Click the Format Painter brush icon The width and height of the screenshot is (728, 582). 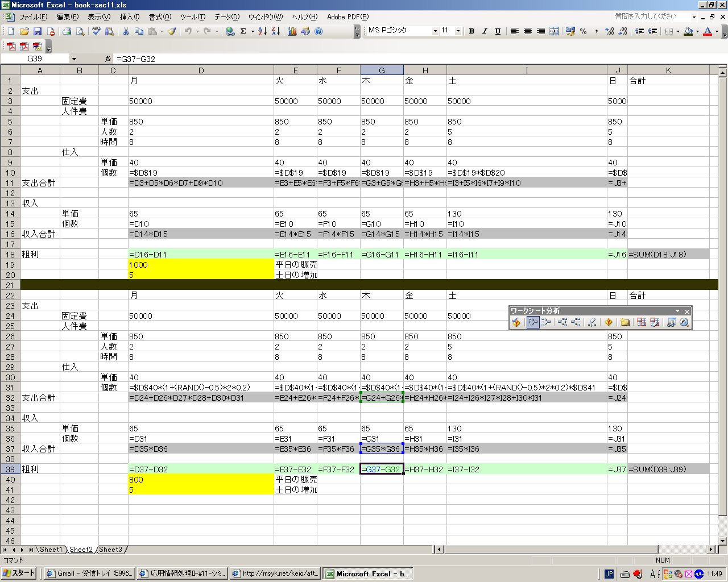click(x=172, y=31)
